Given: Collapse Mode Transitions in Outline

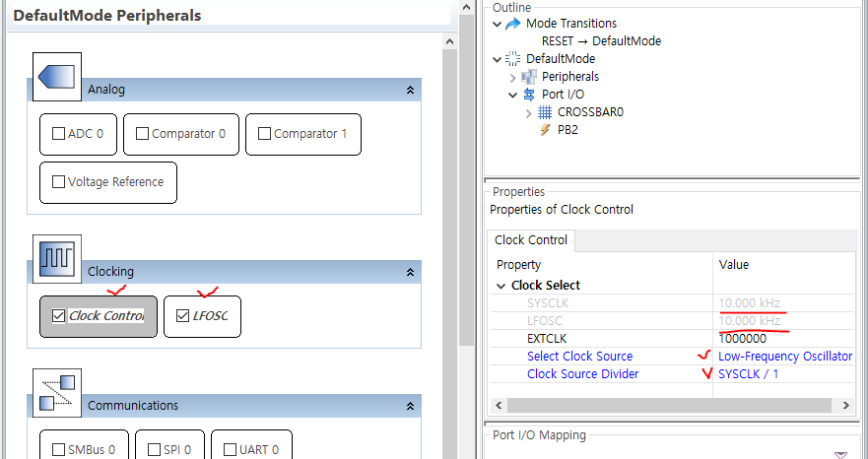Looking at the screenshot, I should click(498, 24).
